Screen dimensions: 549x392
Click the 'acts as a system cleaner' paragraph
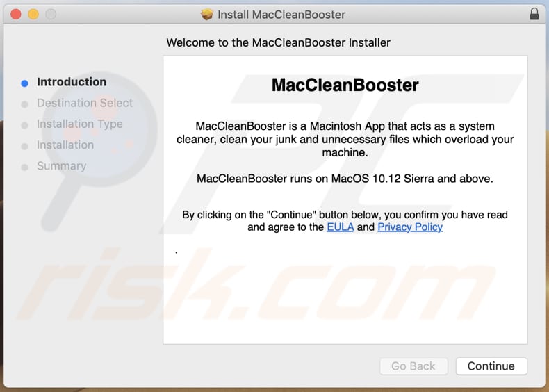tap(345, 139)
